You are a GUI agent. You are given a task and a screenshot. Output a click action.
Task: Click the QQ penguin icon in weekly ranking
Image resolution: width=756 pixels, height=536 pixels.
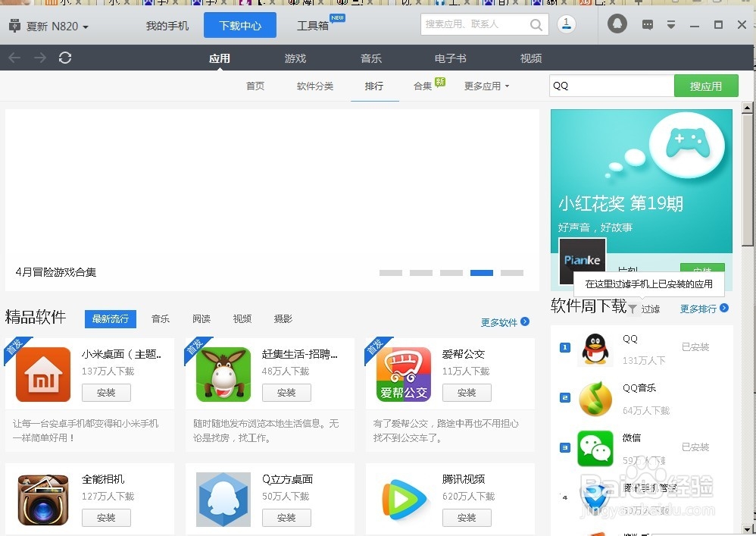click(595, 349)
